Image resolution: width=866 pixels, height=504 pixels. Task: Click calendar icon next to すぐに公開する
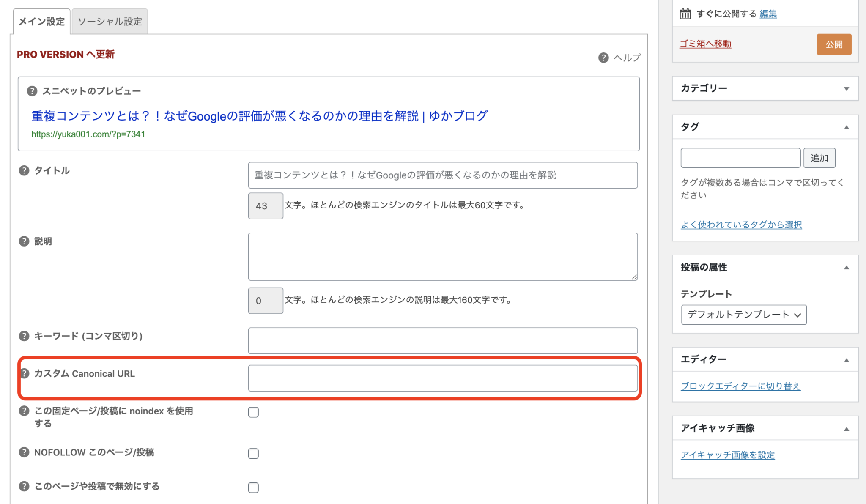coord(685,14)
